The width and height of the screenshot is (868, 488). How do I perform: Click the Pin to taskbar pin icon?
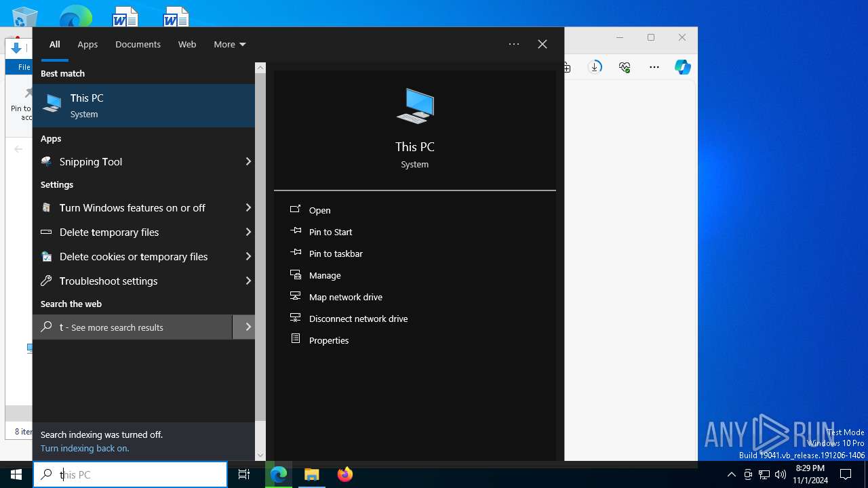coord(295,253)
